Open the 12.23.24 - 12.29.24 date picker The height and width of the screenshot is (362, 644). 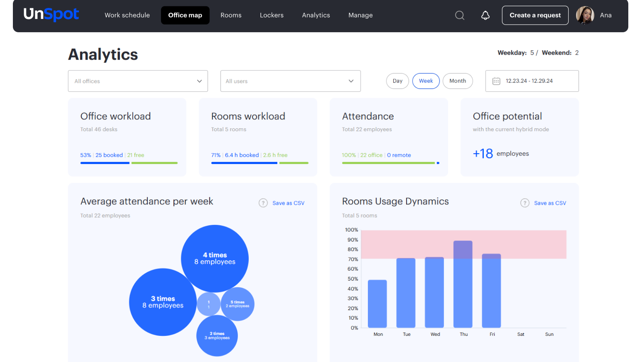[x=532, y=81]
